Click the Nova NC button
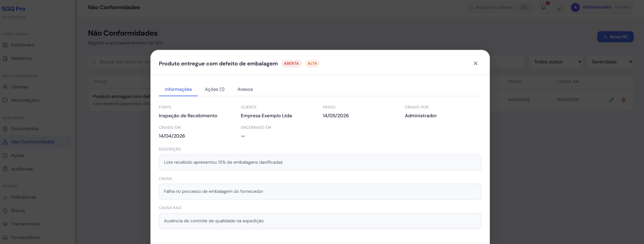The image size is (644, 244). coord(615,37)
